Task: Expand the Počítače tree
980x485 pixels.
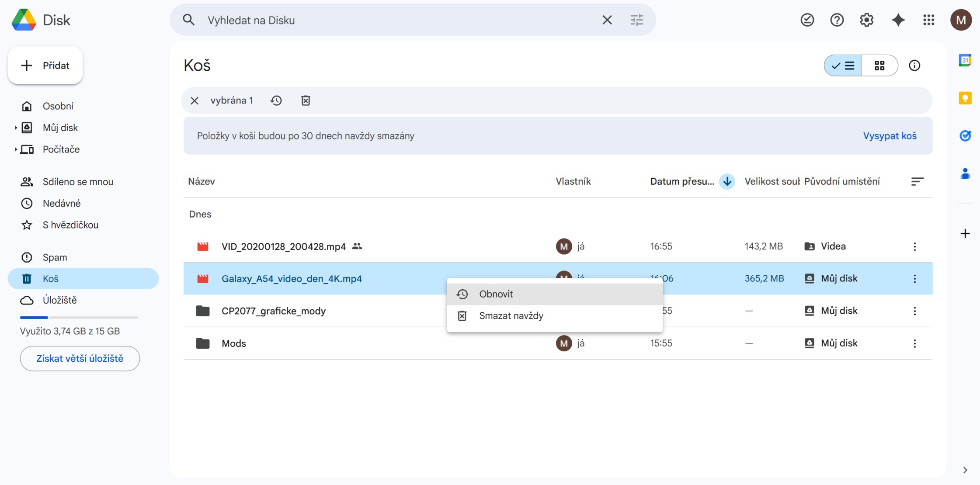Action: [16, 149]
